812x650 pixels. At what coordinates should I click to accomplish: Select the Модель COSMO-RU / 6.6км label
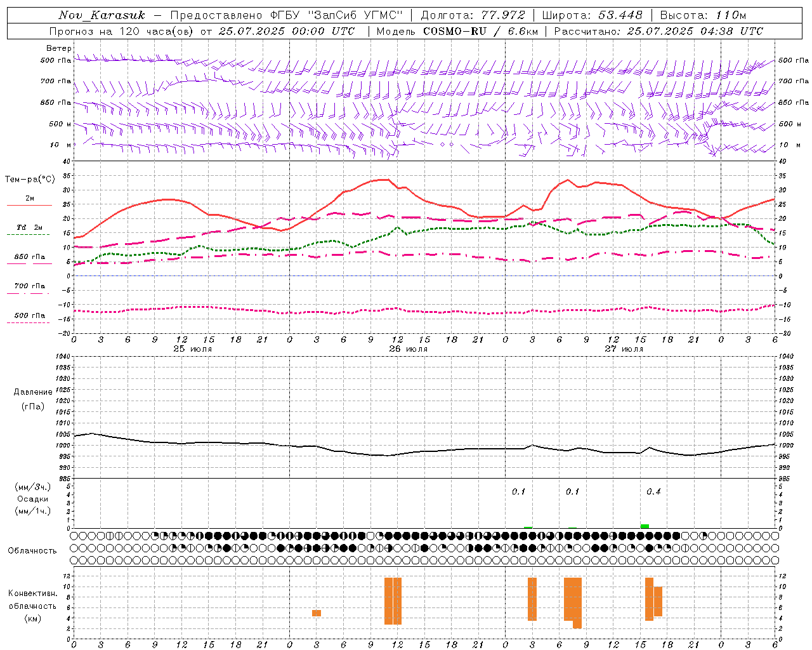point(457,31)
